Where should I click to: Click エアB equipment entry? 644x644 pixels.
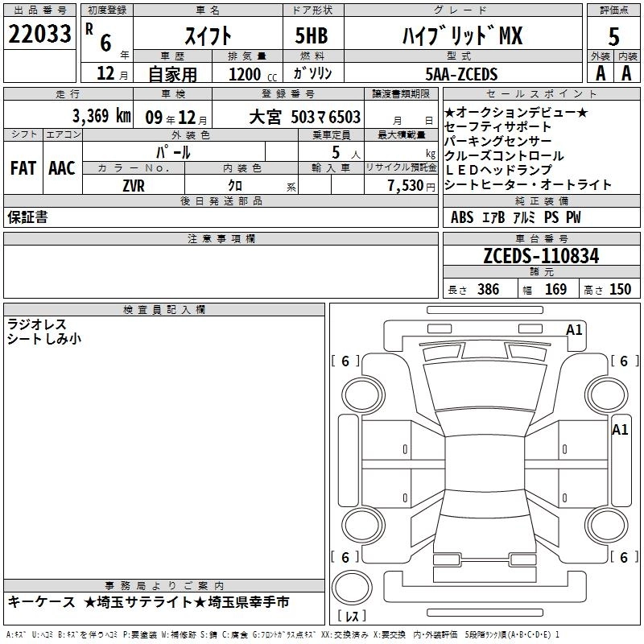coord(493,217)
